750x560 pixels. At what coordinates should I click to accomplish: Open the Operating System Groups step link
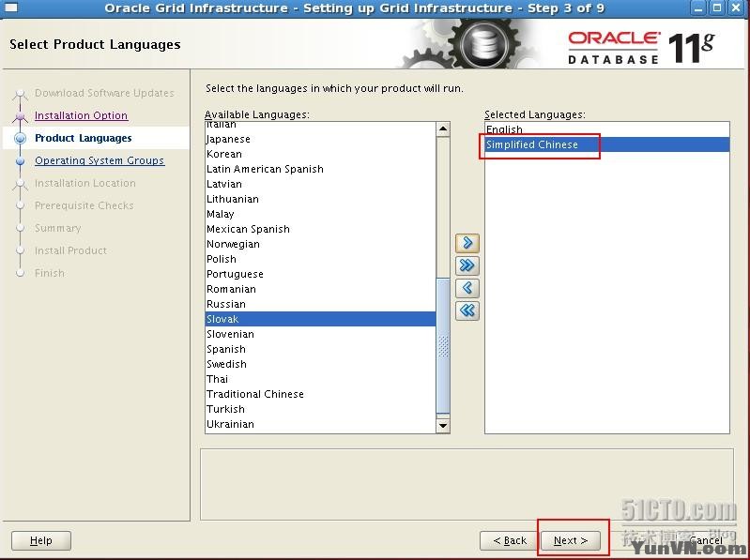coord(99,160)
